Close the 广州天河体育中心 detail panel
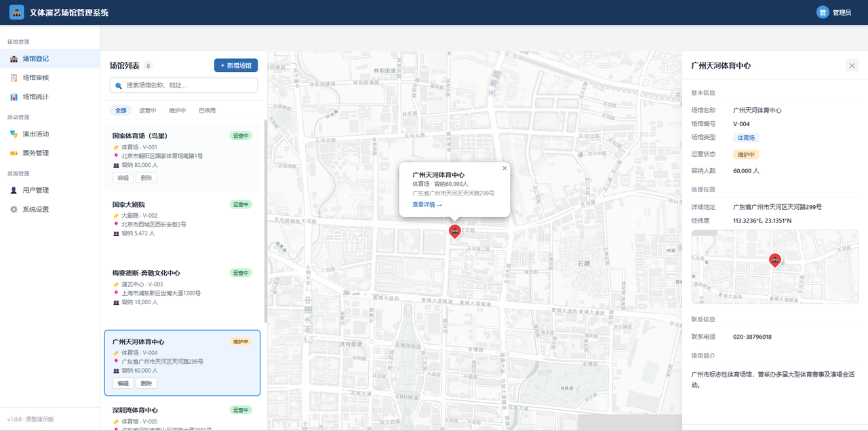The image size is (868, 431). 852,66
